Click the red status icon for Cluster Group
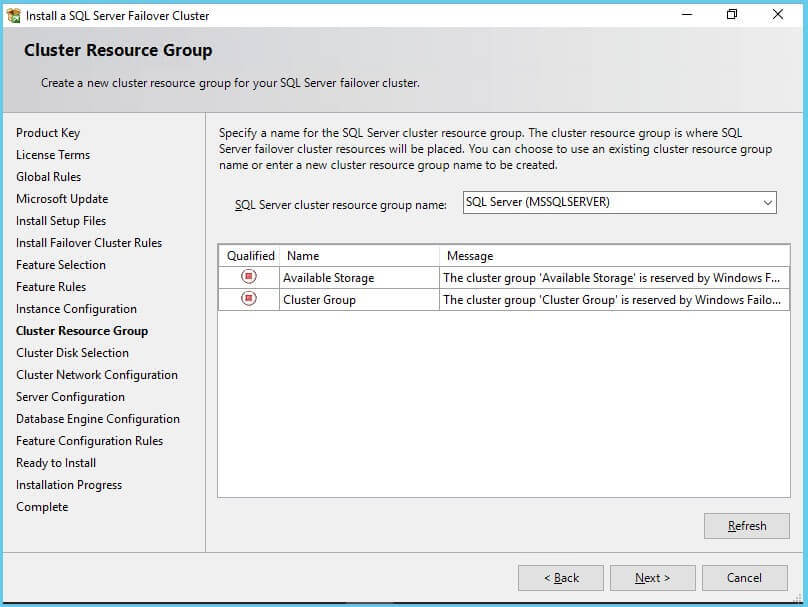This screenshot has height=607, width=808. [x=249, y=299]
